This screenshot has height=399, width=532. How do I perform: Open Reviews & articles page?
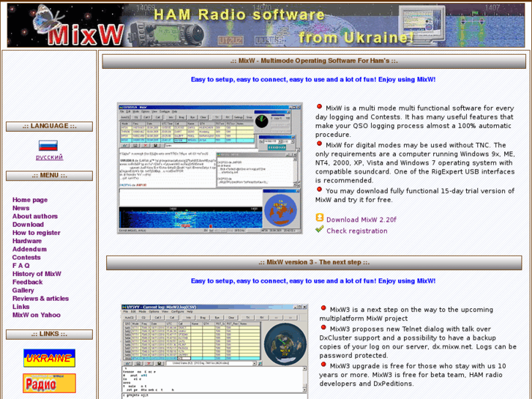(40, 299)
